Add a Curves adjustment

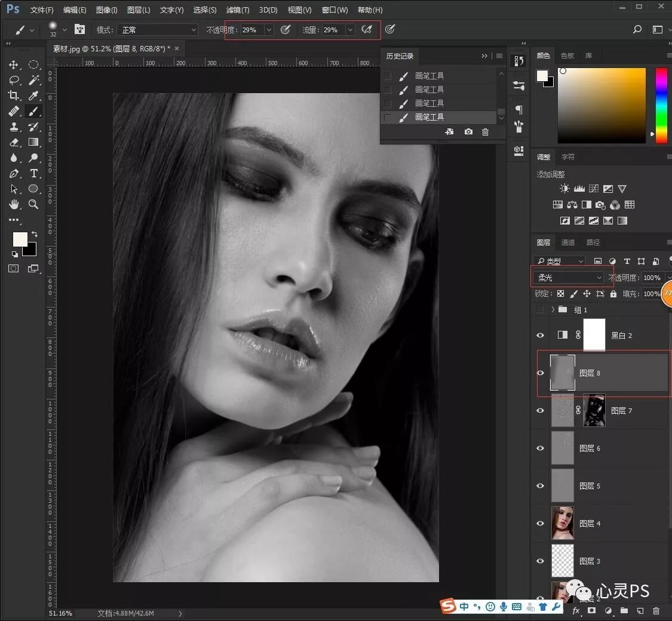594,189
